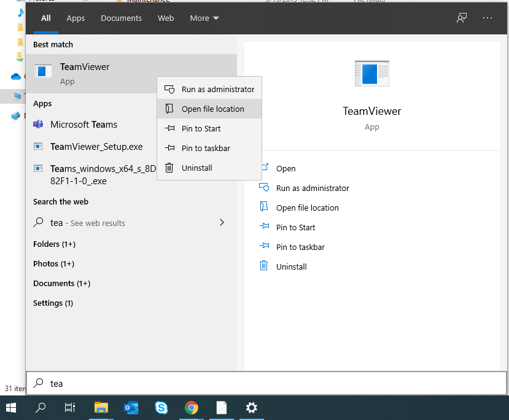Open the three-dots options menu
This screenshot has width=509, height=420.
(x=488, y=18)
